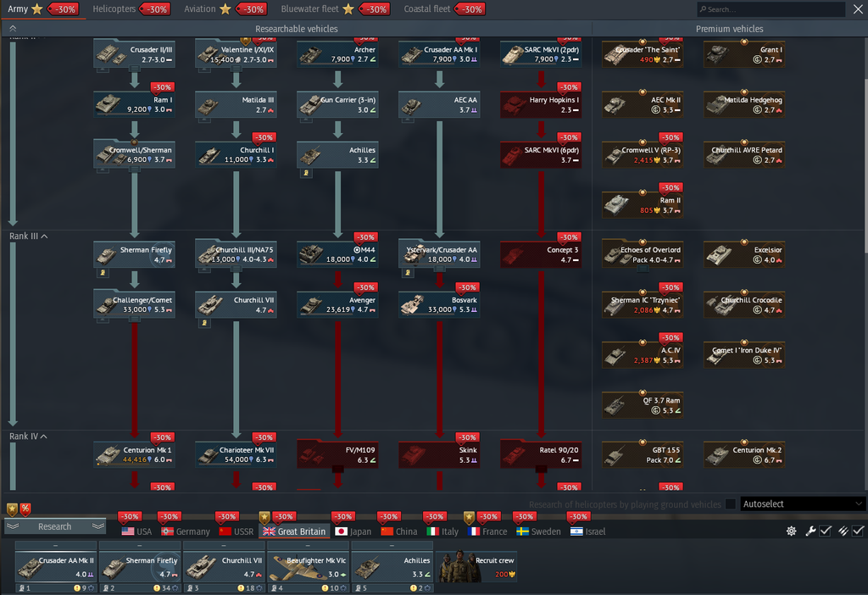Select the Matilda III tank
The width and height of the screenshot is (868, 595).
point(236,104)
